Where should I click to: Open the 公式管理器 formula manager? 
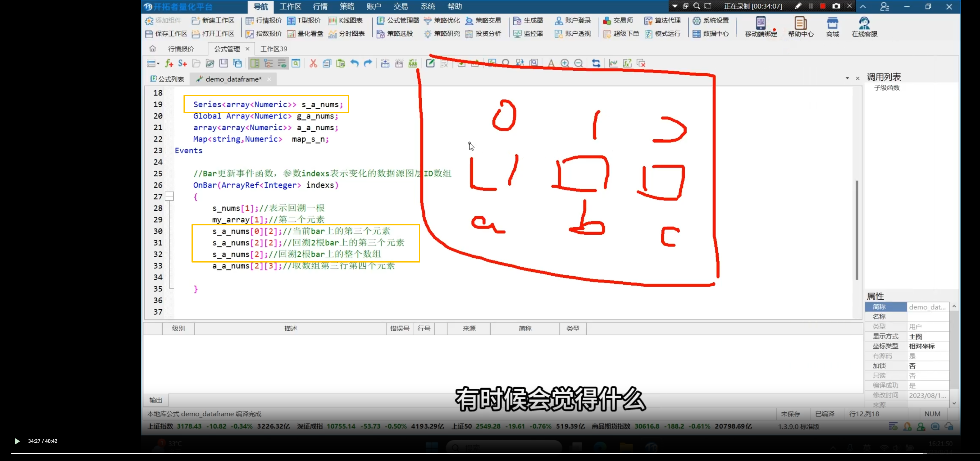398,20
